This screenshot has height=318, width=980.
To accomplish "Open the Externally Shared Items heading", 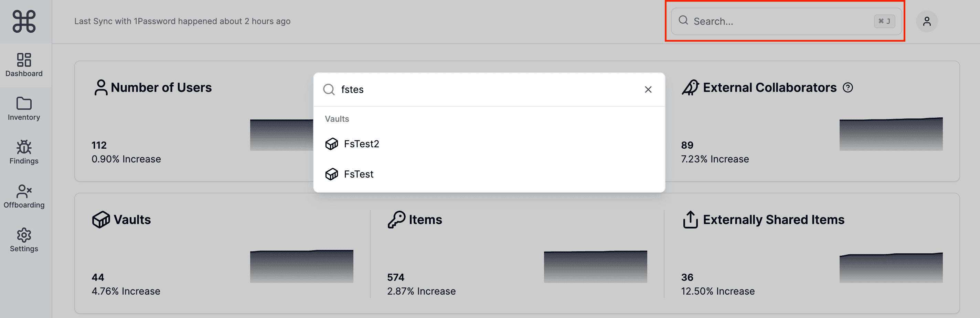I will [x=773, y=220].
